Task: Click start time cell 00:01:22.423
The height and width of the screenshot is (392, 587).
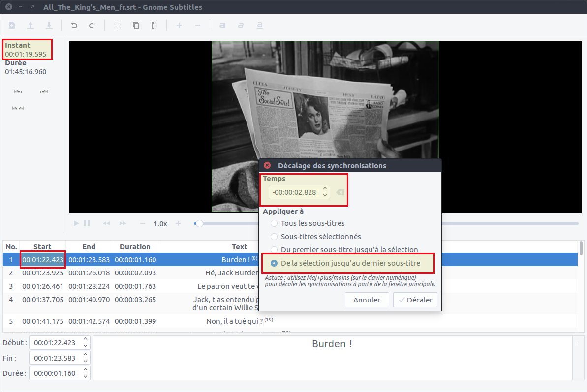Action: click(43, 260)
